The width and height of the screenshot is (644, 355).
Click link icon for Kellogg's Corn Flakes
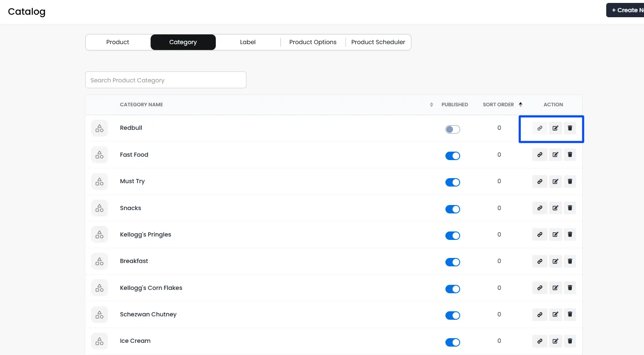tap(540, 288)
